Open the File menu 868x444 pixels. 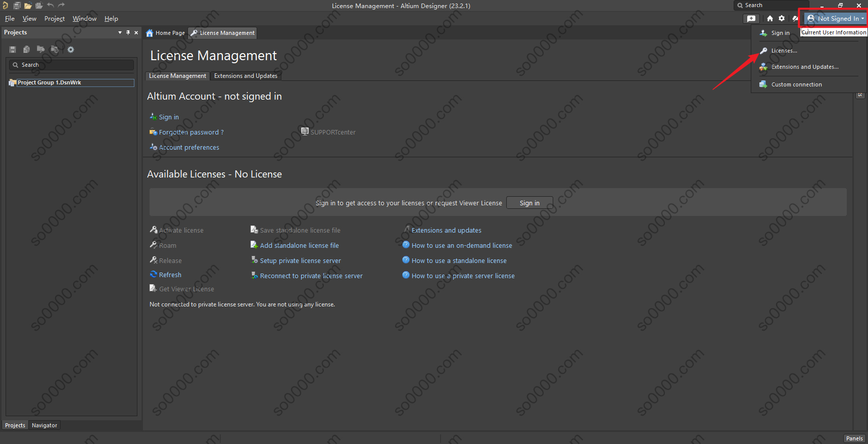pos(10,19)
